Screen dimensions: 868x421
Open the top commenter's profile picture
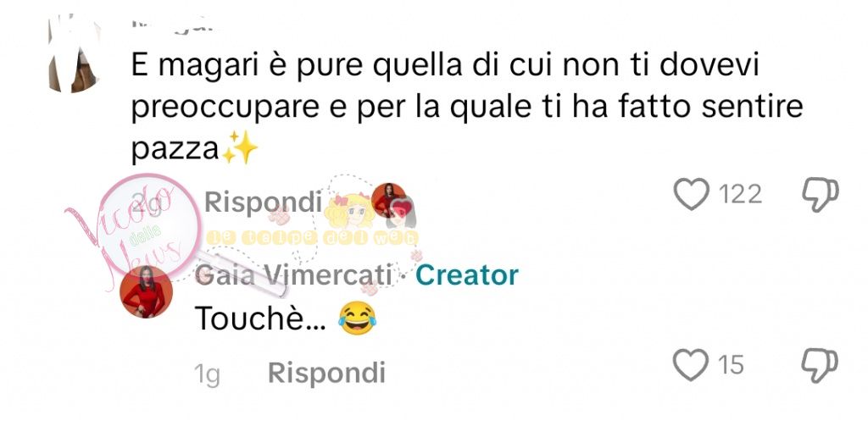[74, 54]
